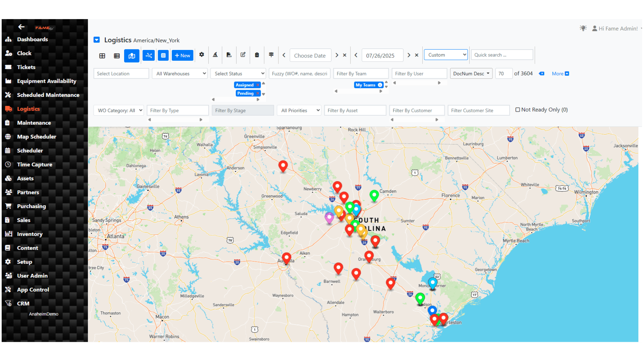Viewport: 644px width, 362px height.
Task: Click the clipboard icon in toolbar
Action: (x=257, y=55)
